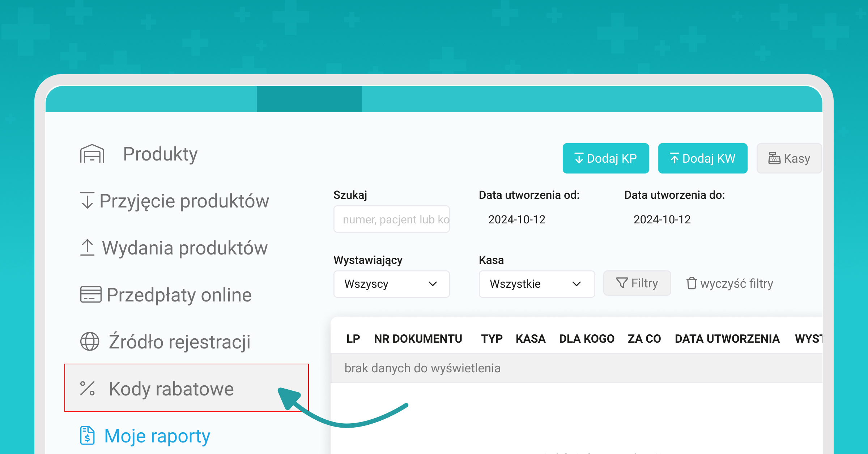Expand the Kasa Wszystkie dropdown
This screenshot has height=454, width=868.
(x=537, y=284)
